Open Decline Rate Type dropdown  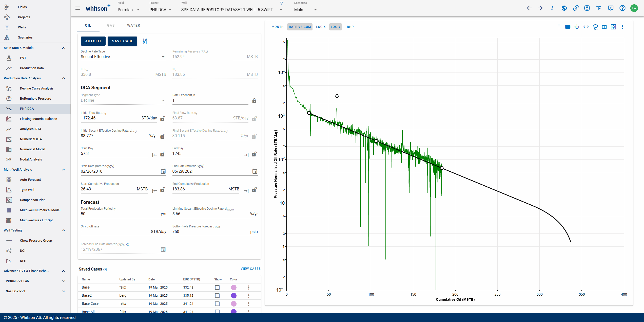(x=123, y=57)
